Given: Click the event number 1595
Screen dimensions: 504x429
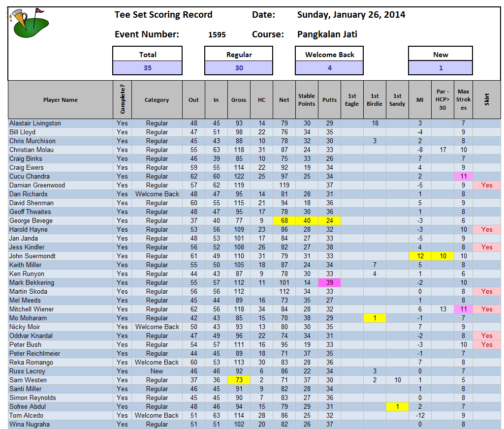Looking at the screenshot, I should (217, 35).
